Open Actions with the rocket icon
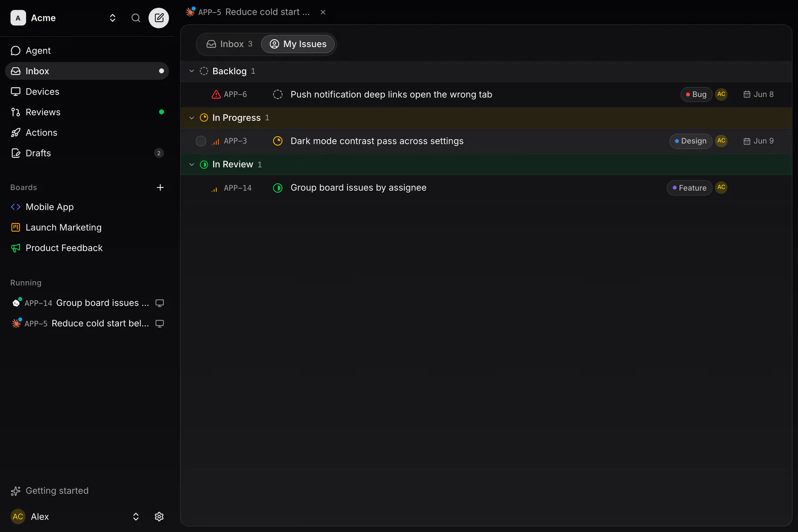 (87, 133)
